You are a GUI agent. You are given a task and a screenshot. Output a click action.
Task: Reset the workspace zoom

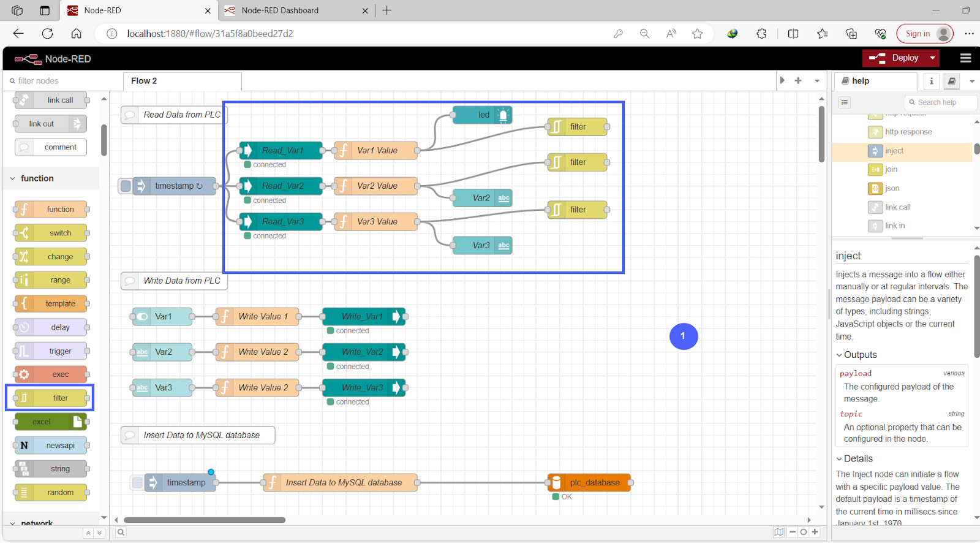[x=803, y=532]
